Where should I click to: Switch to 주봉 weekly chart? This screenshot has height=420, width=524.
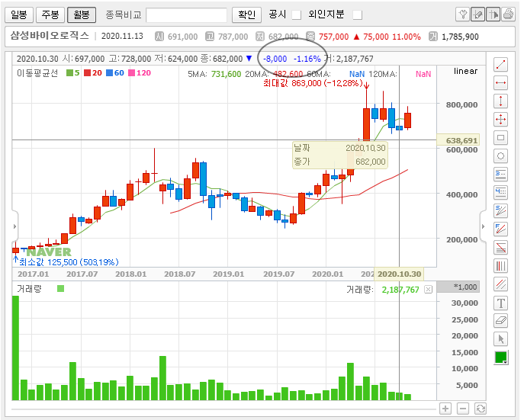pyautogui.click(x=50, y=14)
